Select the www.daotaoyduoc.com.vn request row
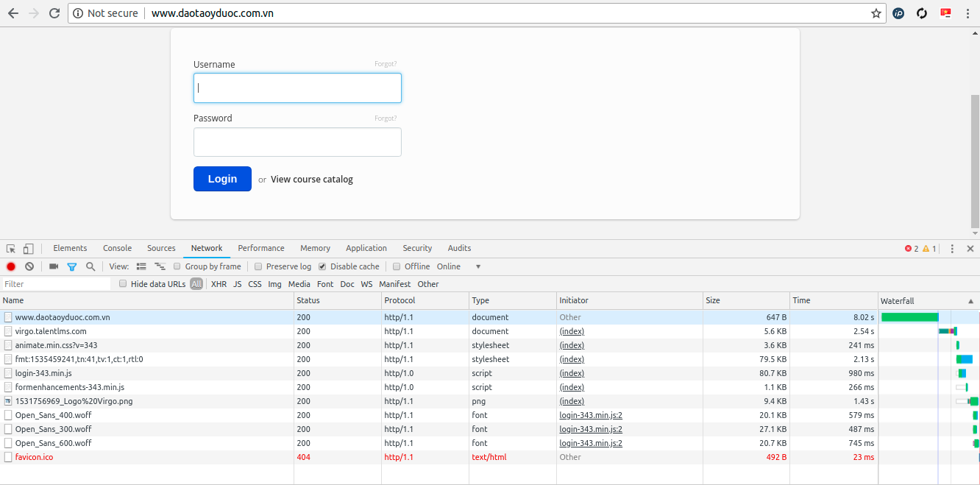This screenshot has width=980, height=485. coord(489,317)
